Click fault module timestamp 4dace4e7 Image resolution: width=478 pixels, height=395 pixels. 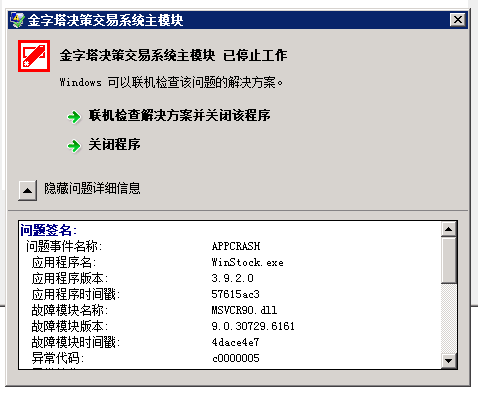coord(235,342)
